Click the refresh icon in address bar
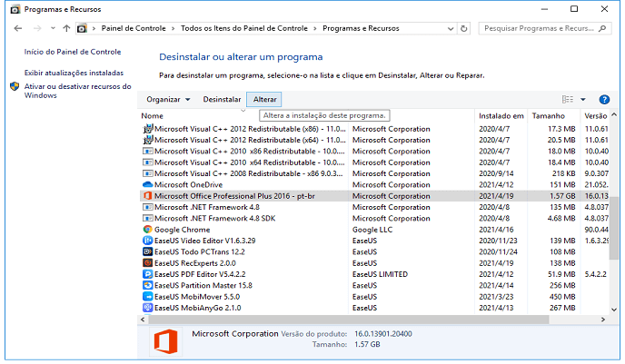Viewport: 625px width, 364px height. [463, 28]
